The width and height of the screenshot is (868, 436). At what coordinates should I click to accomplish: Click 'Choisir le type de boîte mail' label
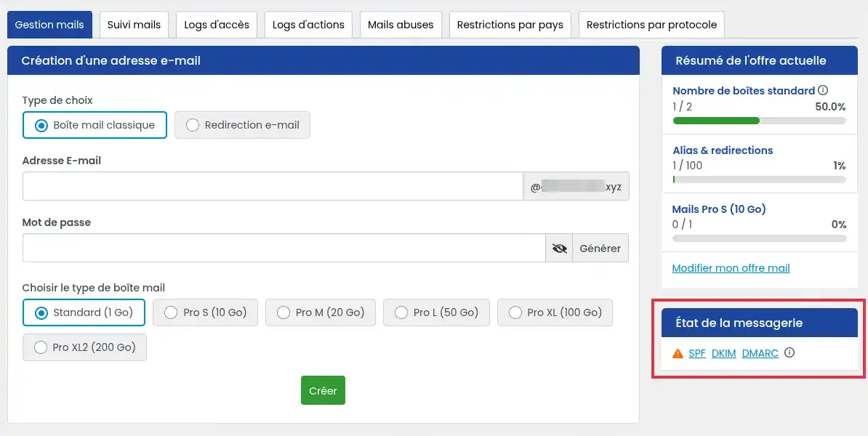coord(94,288)
